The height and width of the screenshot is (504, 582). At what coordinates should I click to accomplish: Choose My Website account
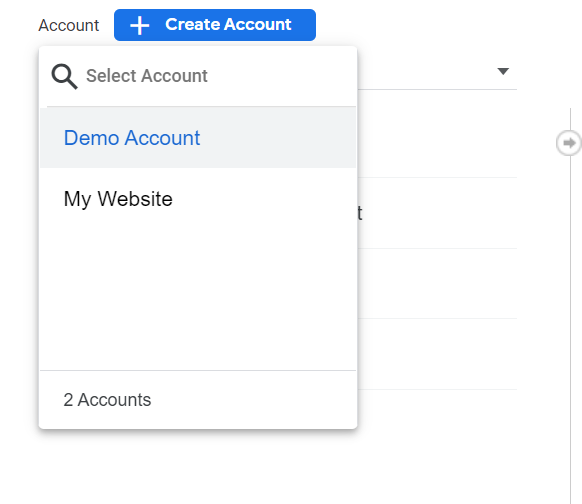click(x=118, y=199)
